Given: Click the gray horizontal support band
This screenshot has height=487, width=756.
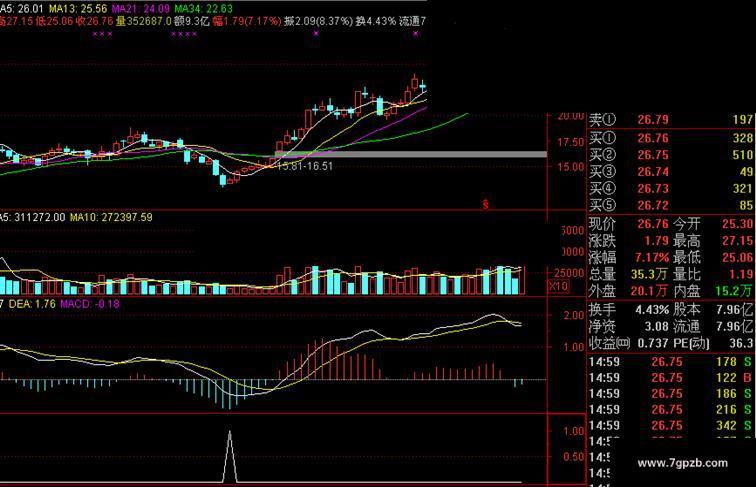Looking at the screenshot, I should click(x=411, y=154).
